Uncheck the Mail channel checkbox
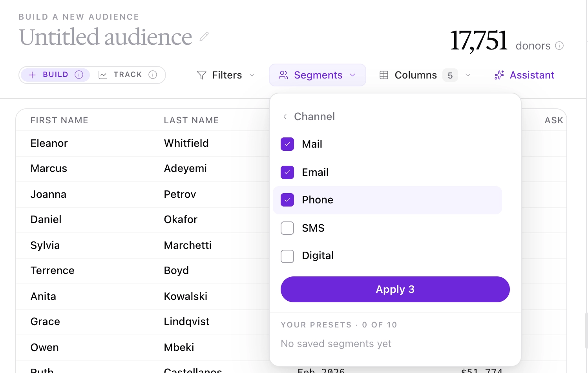Screen dimensions: 588x373 (x=287, y=144)
